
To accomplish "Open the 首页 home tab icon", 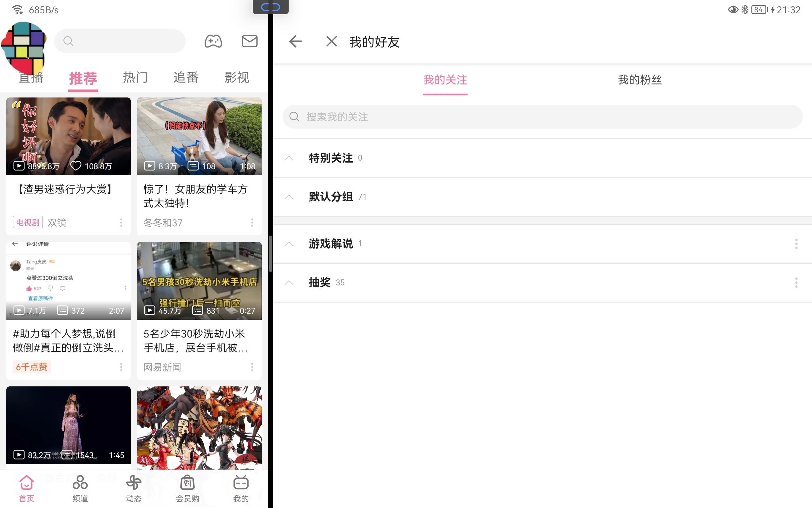I will pyautogui.click(x=27, y=483).
